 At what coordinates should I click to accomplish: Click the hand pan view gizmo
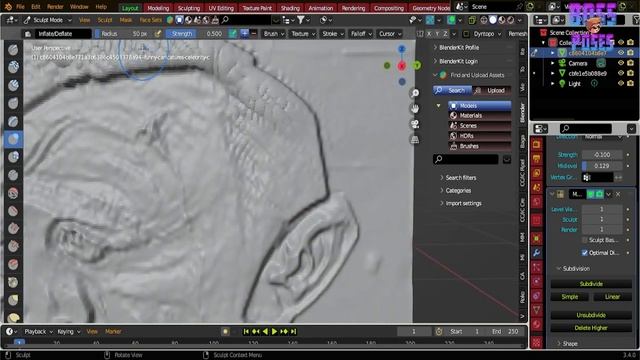[415, 109]
